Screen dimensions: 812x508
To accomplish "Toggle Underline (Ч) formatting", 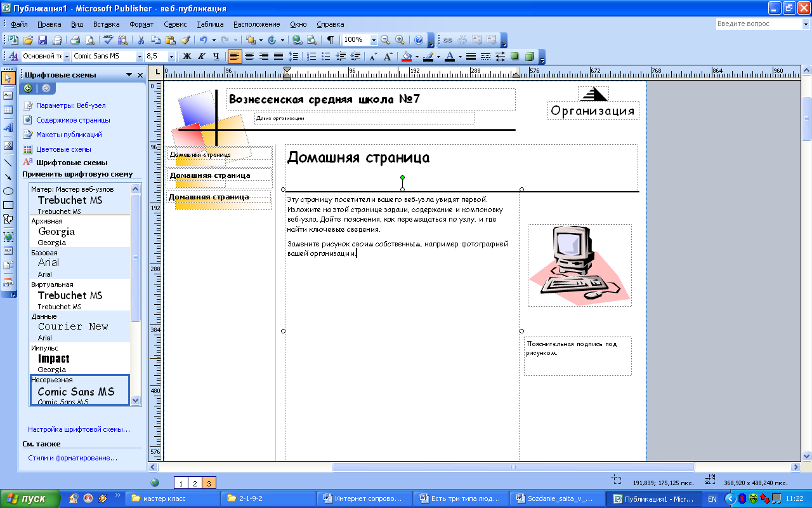I will 216,57.
